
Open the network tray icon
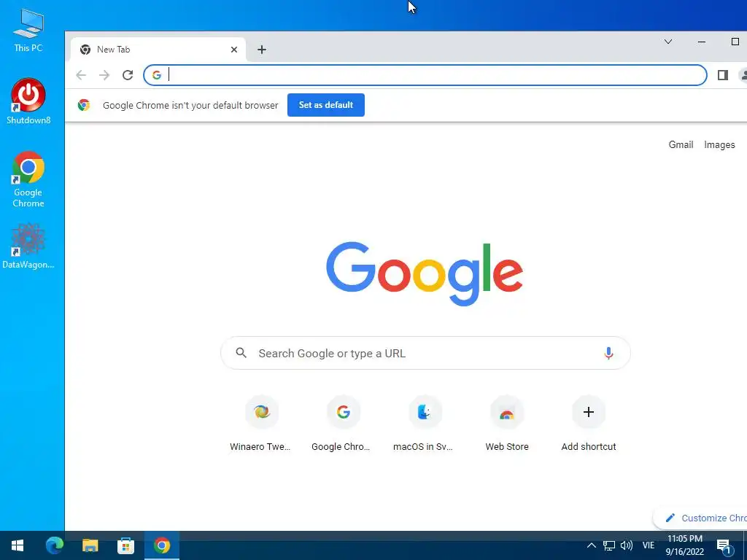[x=609, y=545]
